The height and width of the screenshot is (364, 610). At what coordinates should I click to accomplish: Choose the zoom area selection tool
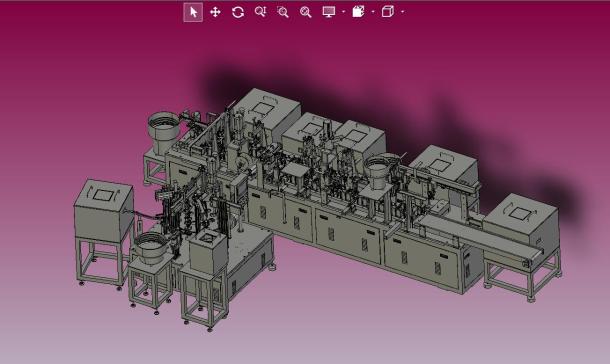(283, 12)
